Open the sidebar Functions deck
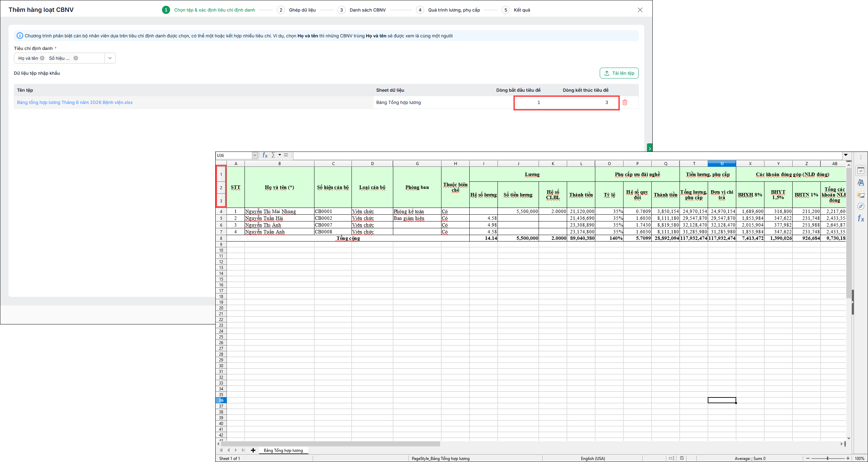This screenshot has height=462, width=868. point(861,218)
